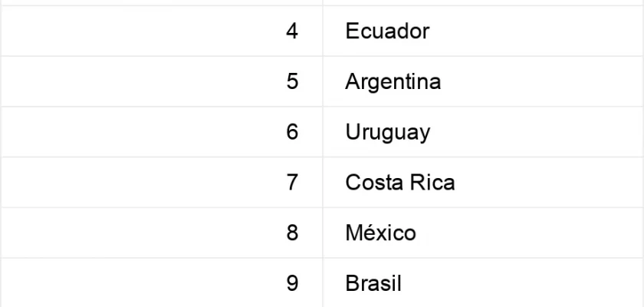
Task: Select the Costa Rica cell
Action: click(484, 182)
